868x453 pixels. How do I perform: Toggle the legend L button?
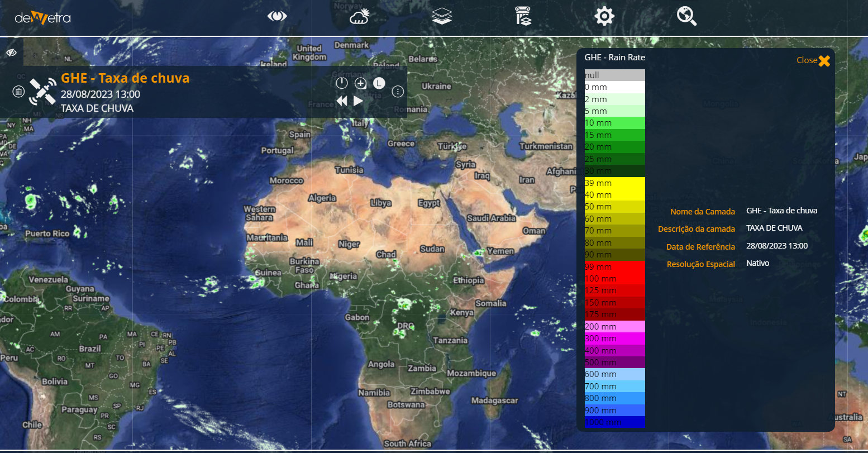coord(379,83)
